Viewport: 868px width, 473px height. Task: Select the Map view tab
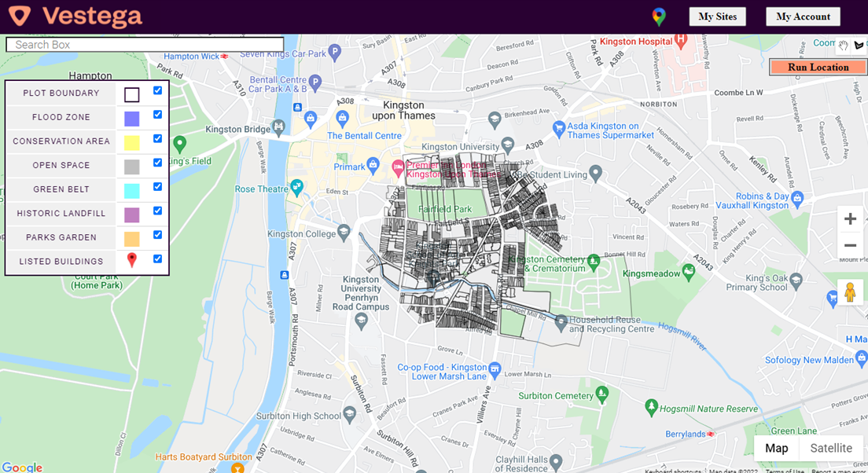tap(777, 448)
